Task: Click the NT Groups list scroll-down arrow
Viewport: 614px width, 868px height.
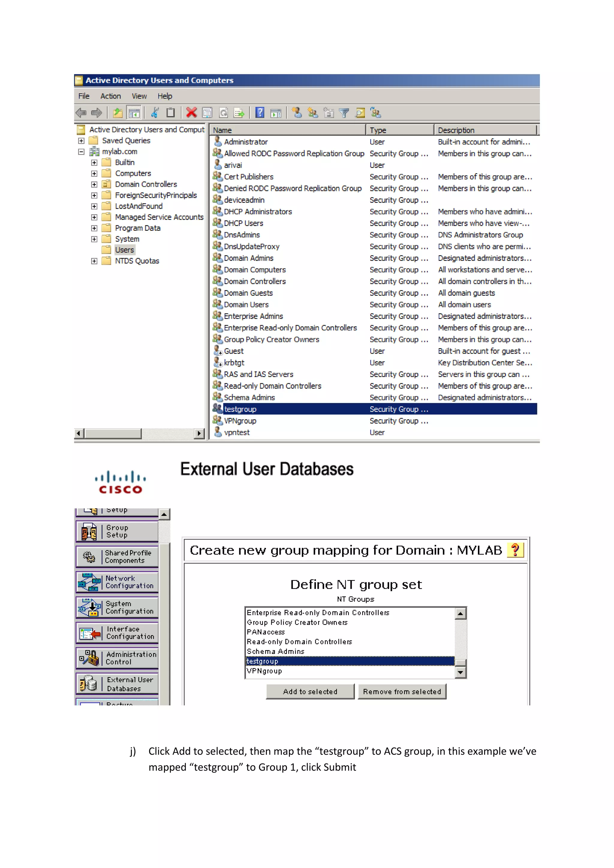Action: 460,673
